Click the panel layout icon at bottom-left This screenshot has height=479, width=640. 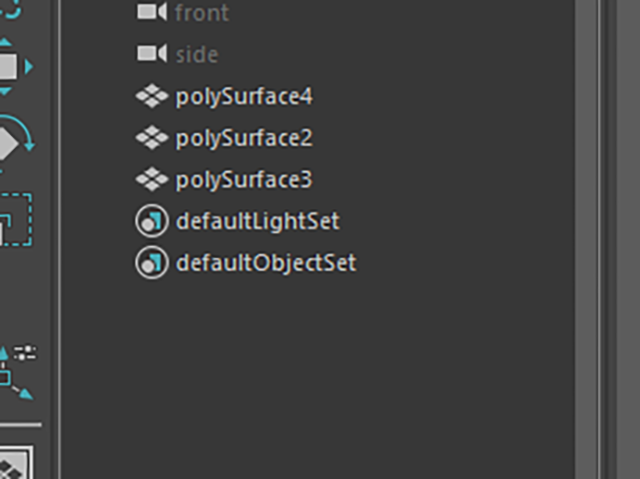pos(14,465)
